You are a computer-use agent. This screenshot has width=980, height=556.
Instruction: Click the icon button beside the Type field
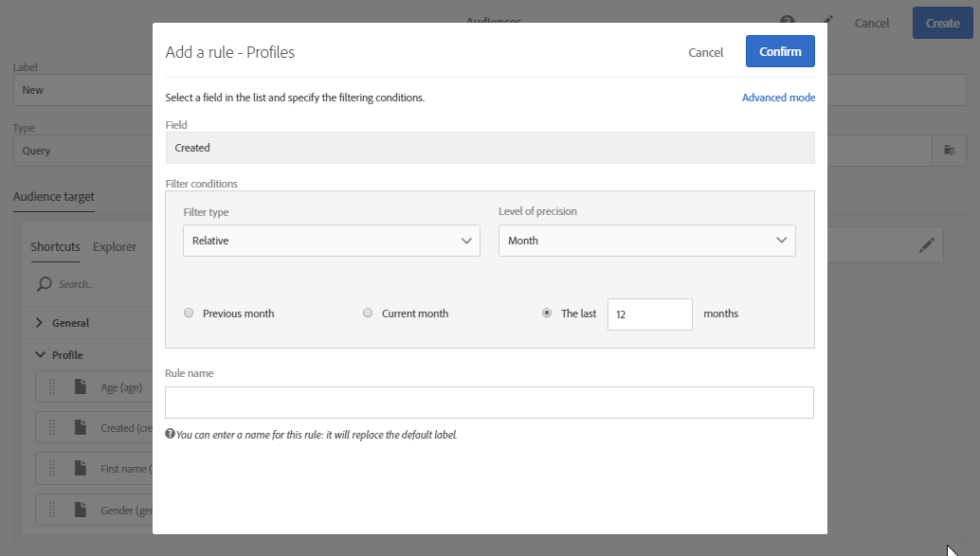[949, 151]
